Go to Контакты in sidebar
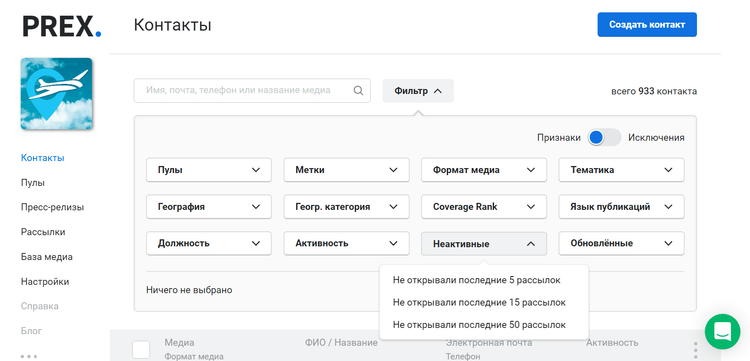The height and width of the screenshot is (361, 750). point(43,158)
